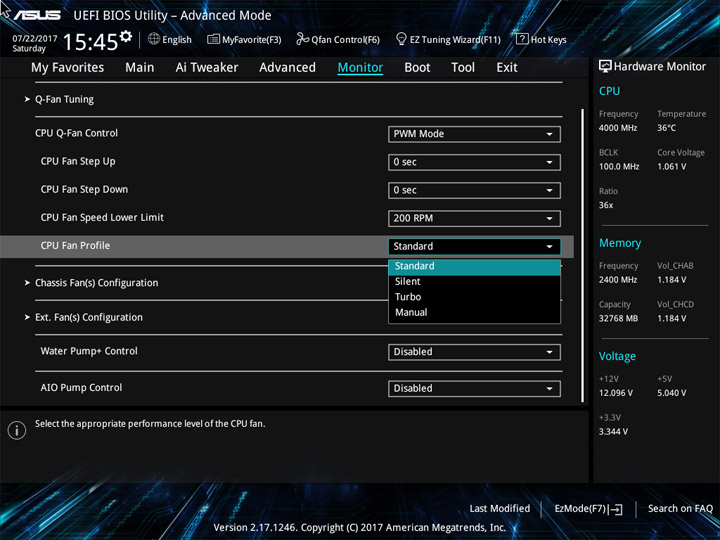720x540 pixels.
Task: Click the Memory section heading
Action: point(620,243)
